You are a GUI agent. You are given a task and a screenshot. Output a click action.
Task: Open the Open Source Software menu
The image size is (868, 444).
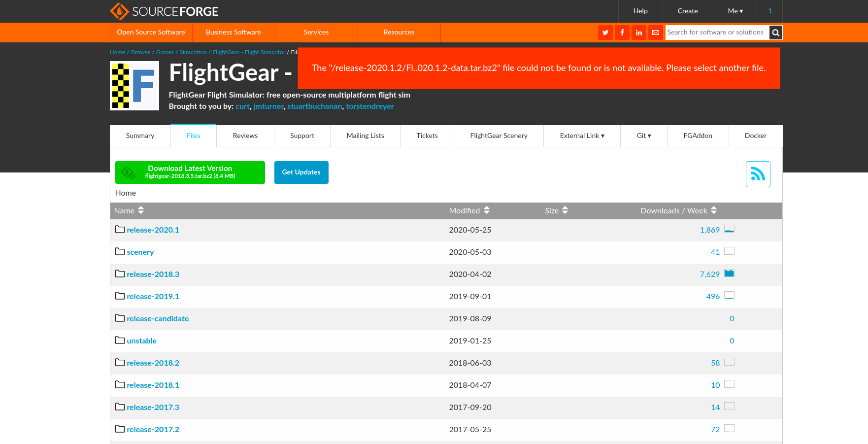tap(151, 32)
